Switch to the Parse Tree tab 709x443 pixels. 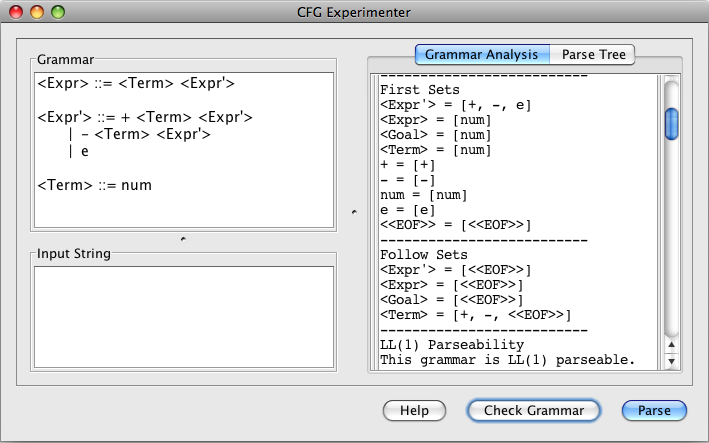click(x=593, y=55)
